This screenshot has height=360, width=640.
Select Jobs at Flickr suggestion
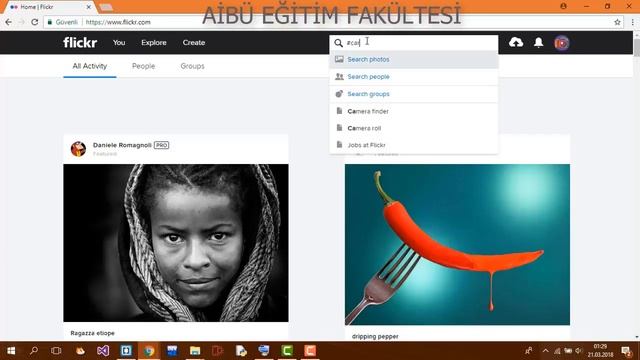point(413,145)
